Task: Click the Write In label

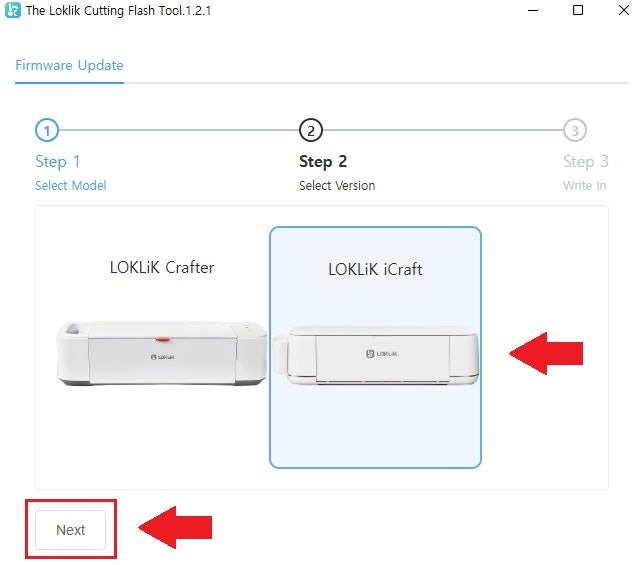Action: [x=584, y=186]
